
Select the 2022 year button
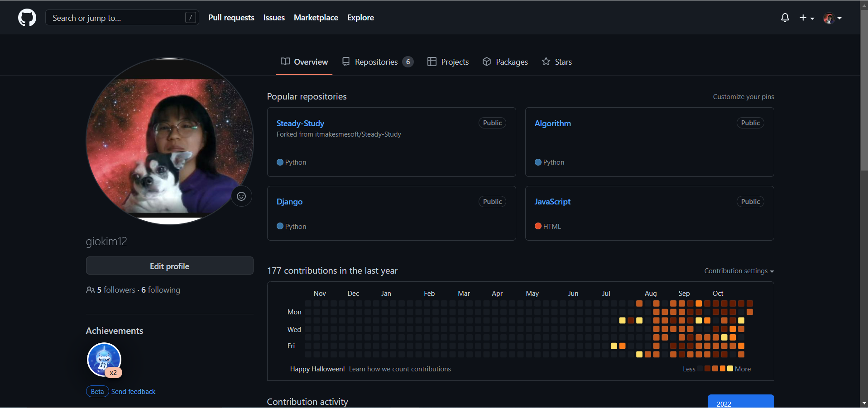click(741, 402)
